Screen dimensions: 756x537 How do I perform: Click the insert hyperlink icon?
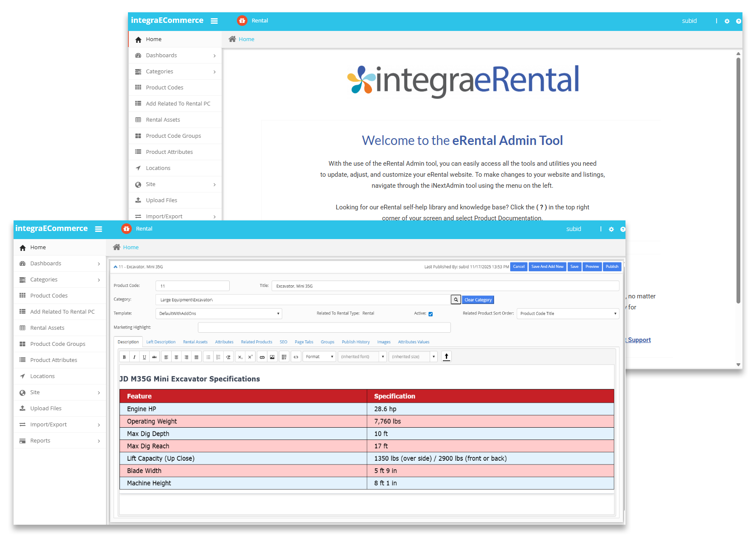coord(262,357)
